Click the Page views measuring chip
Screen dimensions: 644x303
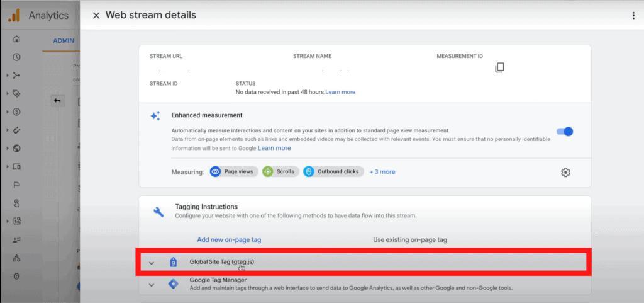233,171
